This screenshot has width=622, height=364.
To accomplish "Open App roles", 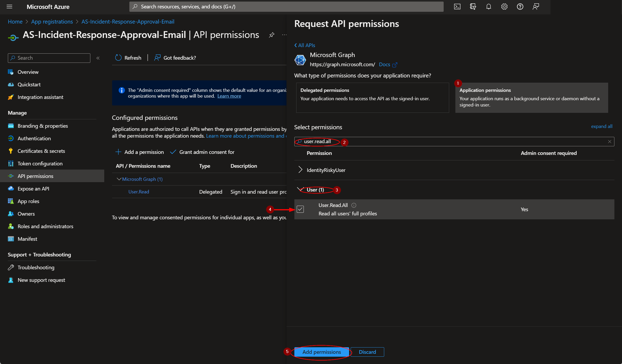I will pos(28,201).
